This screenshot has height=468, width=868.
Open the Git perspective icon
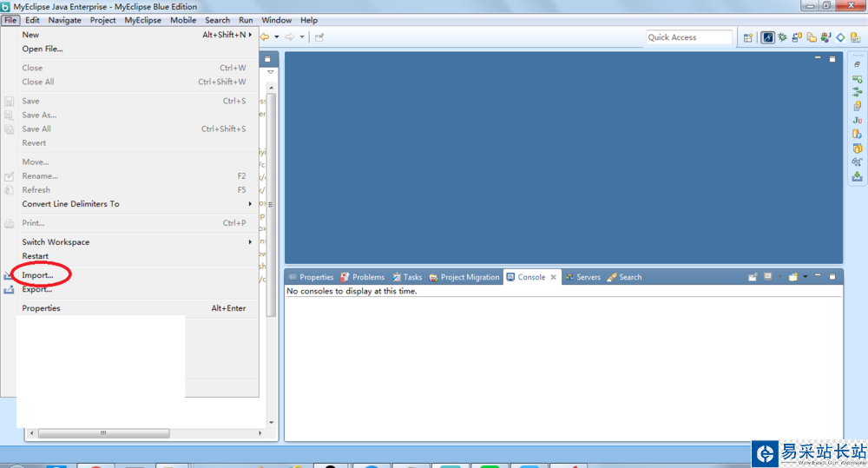coord(855,37)
